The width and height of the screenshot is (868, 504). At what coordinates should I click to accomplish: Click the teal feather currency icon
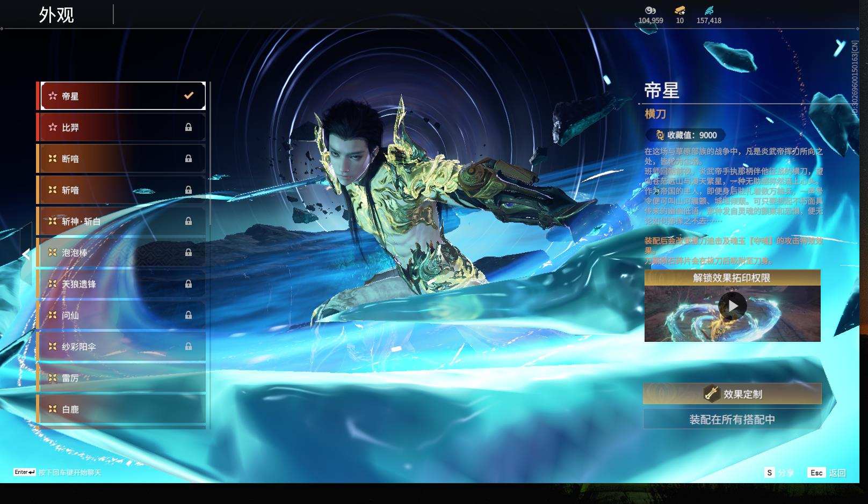tap(709, 10)
